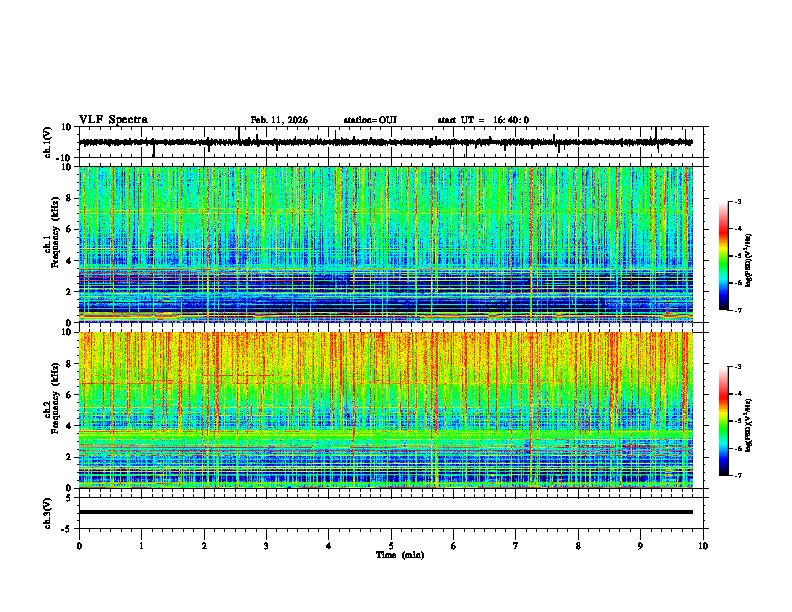Click the ch.1 PSD color scale bar
The height and width of the screenshot is (612, 792).
pyautogui.click(x=724, y=256)
